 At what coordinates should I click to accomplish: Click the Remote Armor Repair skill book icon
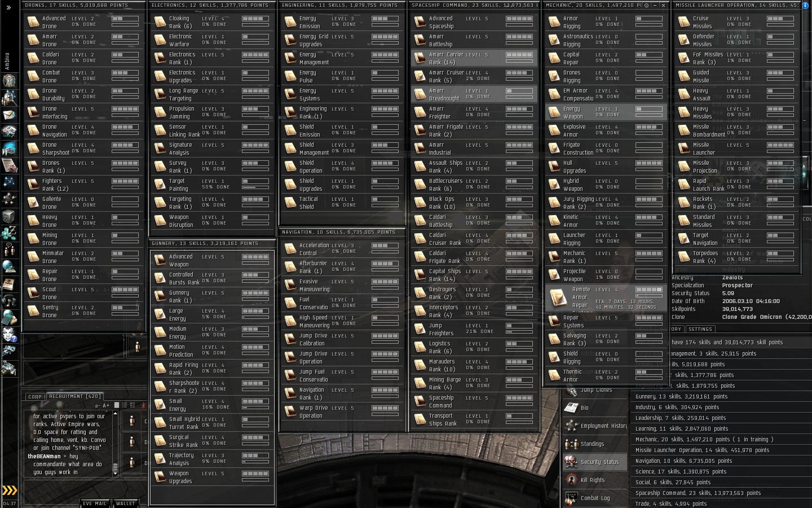coord(558,297)
